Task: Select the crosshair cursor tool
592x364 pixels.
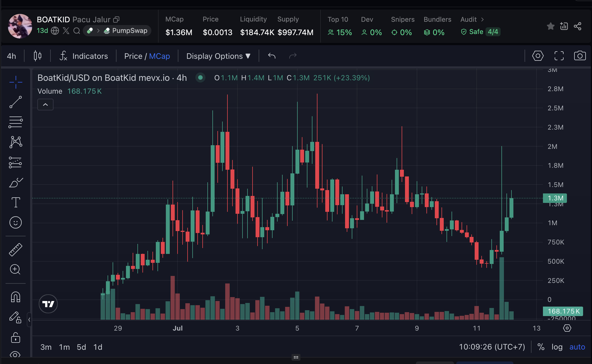Action: point(16,82)
